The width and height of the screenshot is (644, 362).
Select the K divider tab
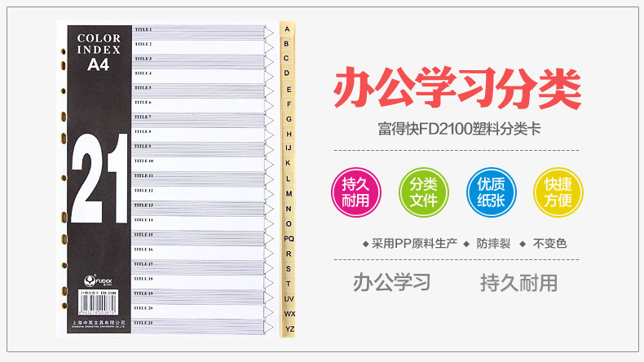tap(288, 163)
